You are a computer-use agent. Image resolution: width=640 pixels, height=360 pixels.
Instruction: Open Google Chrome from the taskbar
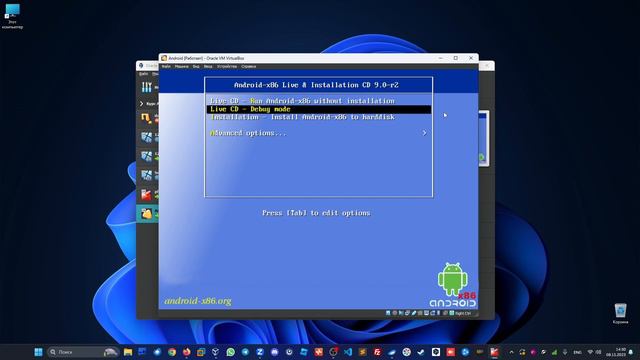[x=172, y=352]
